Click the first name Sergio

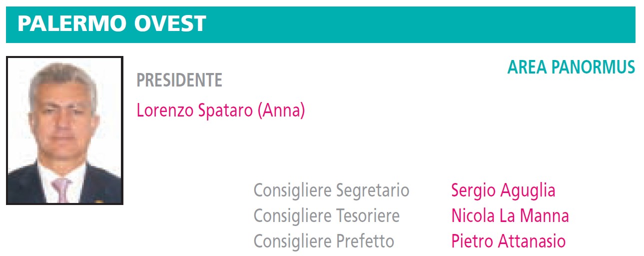pyautogui.click(x=473, y=190)
